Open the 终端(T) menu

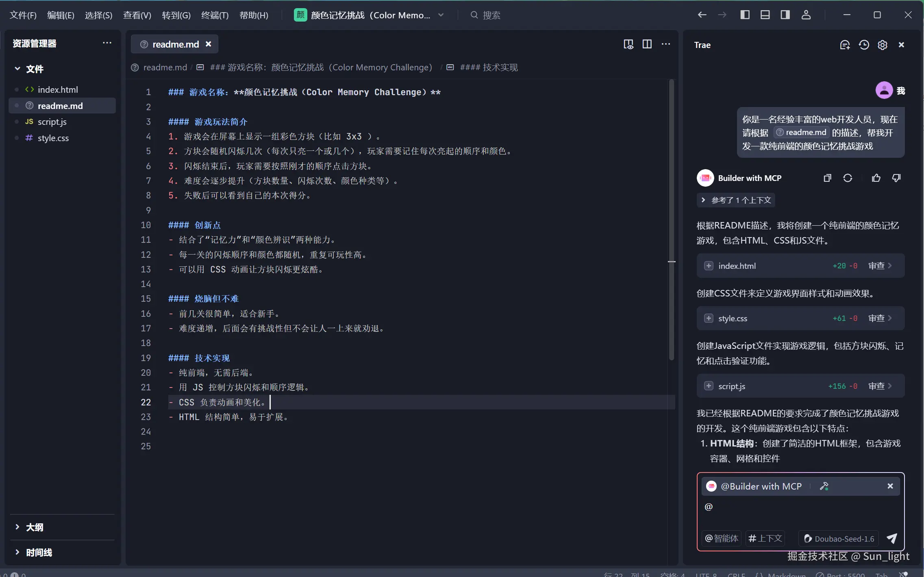[x=215, y=15]
